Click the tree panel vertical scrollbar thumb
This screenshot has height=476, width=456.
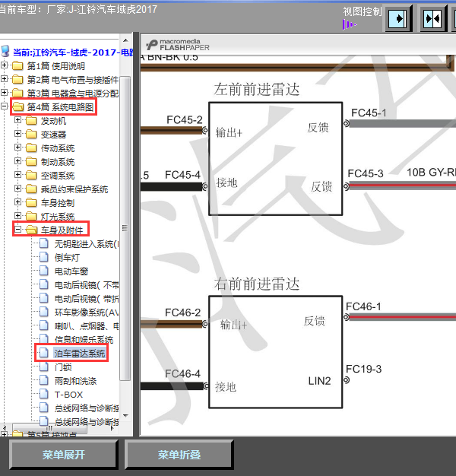(125, 227)
